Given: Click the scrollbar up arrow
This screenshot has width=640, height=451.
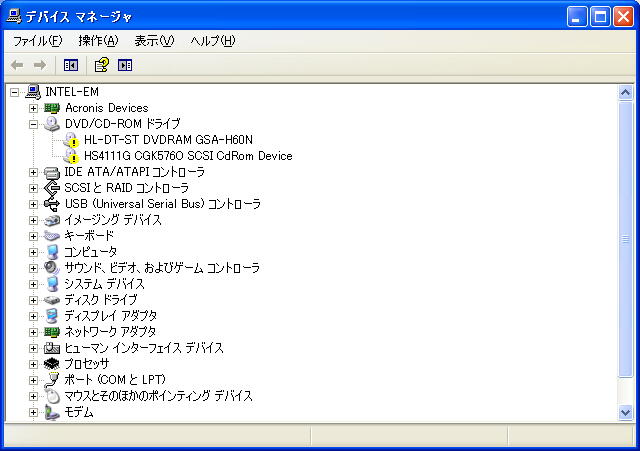Looking at the screenshot, I should point(625,93).
